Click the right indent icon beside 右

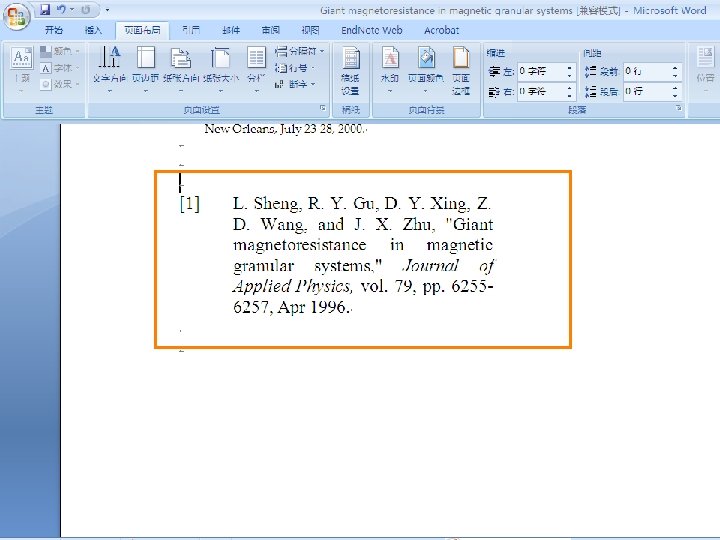pyautogui.click(x=495, y=92)
